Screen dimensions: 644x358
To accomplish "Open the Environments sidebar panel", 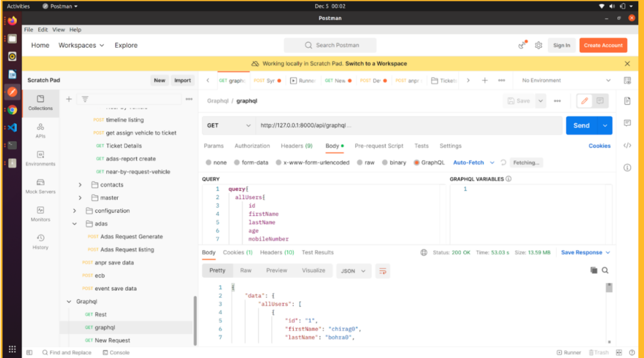I will click(40, 158).
